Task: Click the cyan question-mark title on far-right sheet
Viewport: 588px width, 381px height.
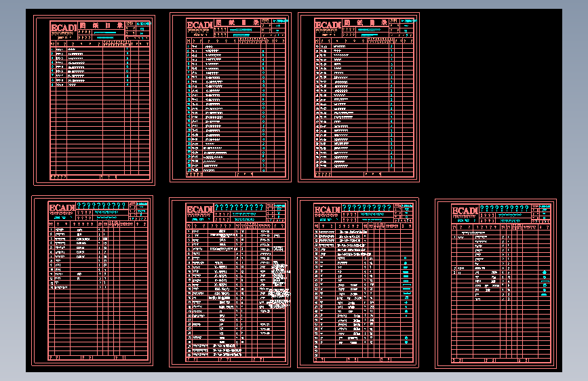Action: [505, 209]
